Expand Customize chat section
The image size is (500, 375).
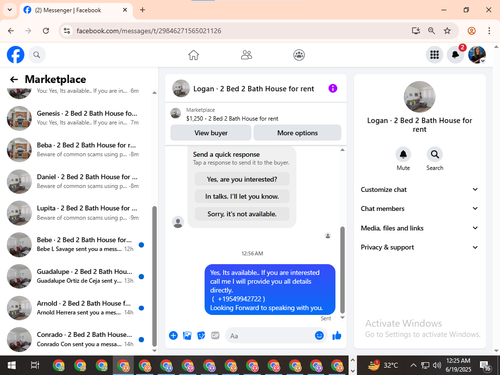pos(419,189)
